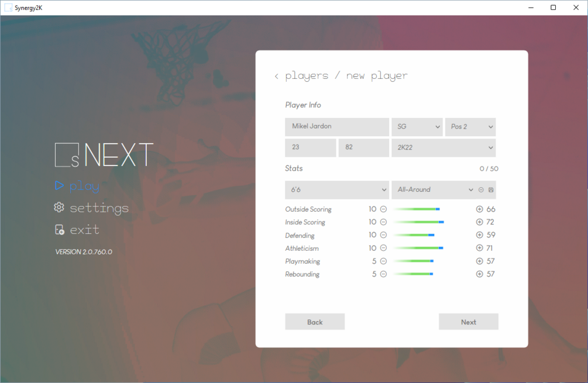
Task: Open the settings menu item
Action: pos(99,208)
